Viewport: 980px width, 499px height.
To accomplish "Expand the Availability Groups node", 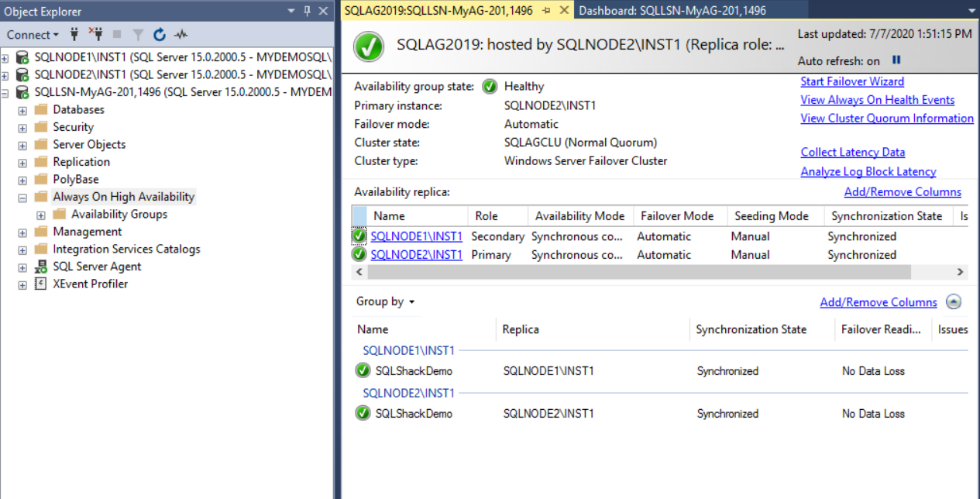I will point(41,215).
